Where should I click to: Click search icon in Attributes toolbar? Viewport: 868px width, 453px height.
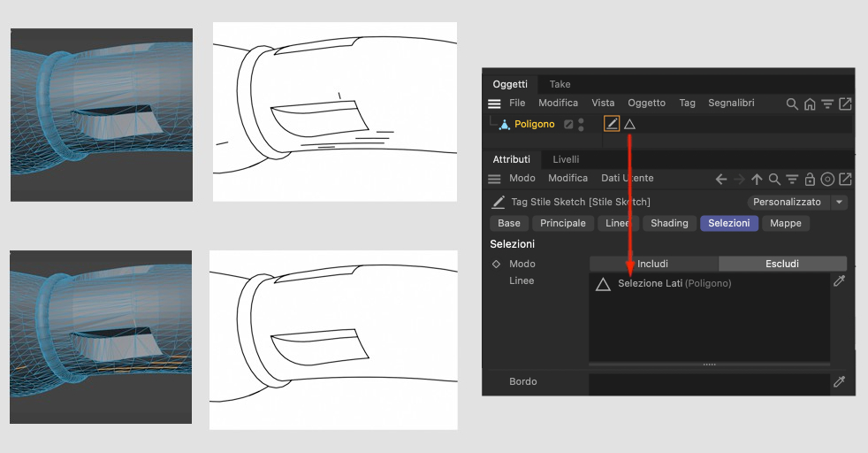pos(774,179)
